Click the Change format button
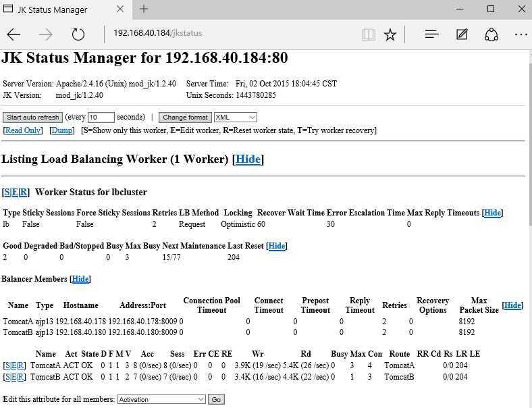 click(x=185, y=118)
